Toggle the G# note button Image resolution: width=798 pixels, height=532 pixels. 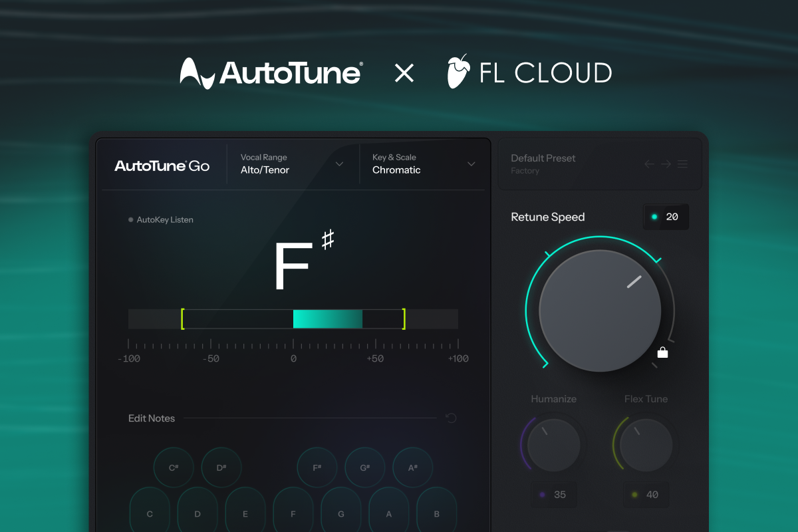365,467
